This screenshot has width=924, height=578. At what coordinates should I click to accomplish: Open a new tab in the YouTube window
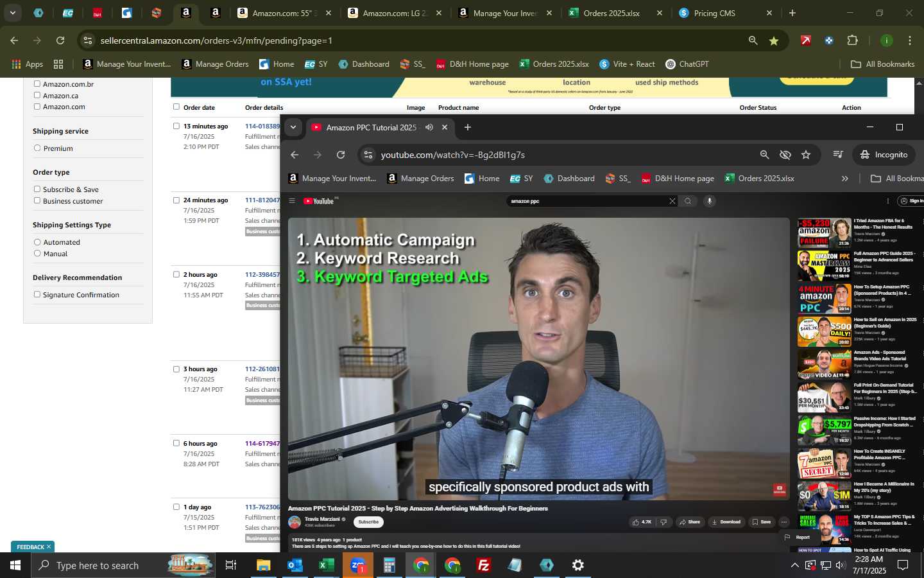pyautogui.click(x=468, y=127)
